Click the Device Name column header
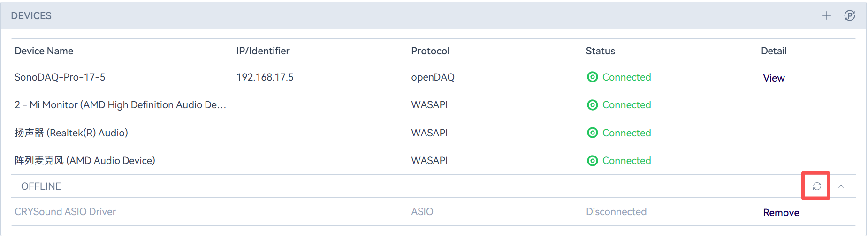868x238 pixels. click(x=44, y=51)
